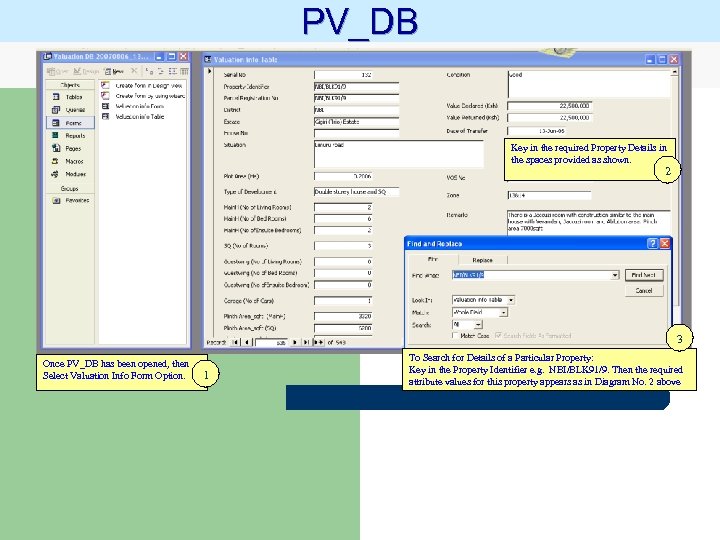
Task: Open the Valuation Info Table form entry
Action: coord(133,117)
